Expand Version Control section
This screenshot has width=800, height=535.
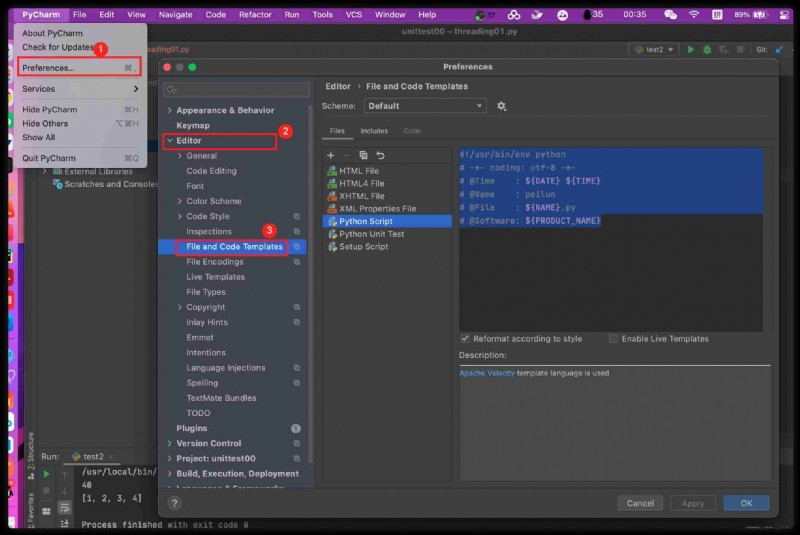[169, 444]
